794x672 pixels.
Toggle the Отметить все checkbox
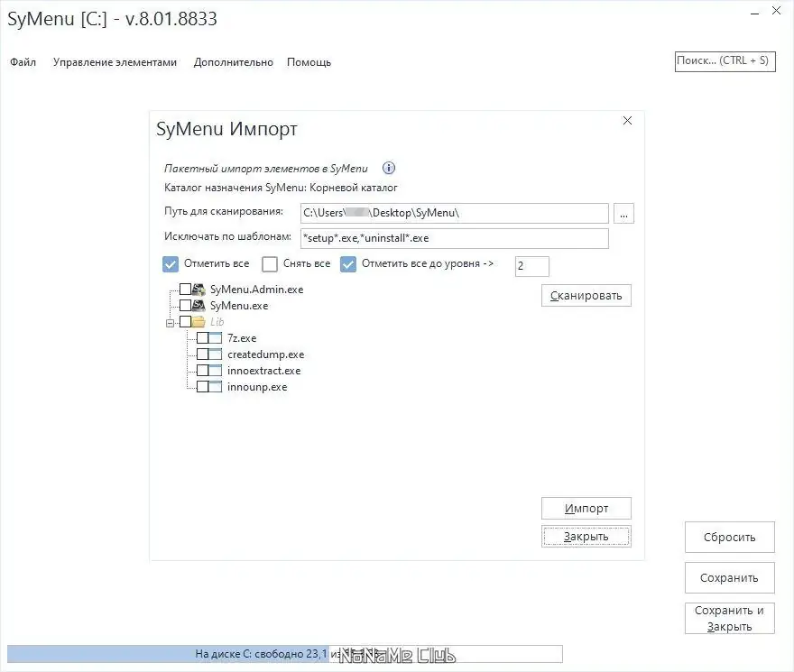(171, 263)
